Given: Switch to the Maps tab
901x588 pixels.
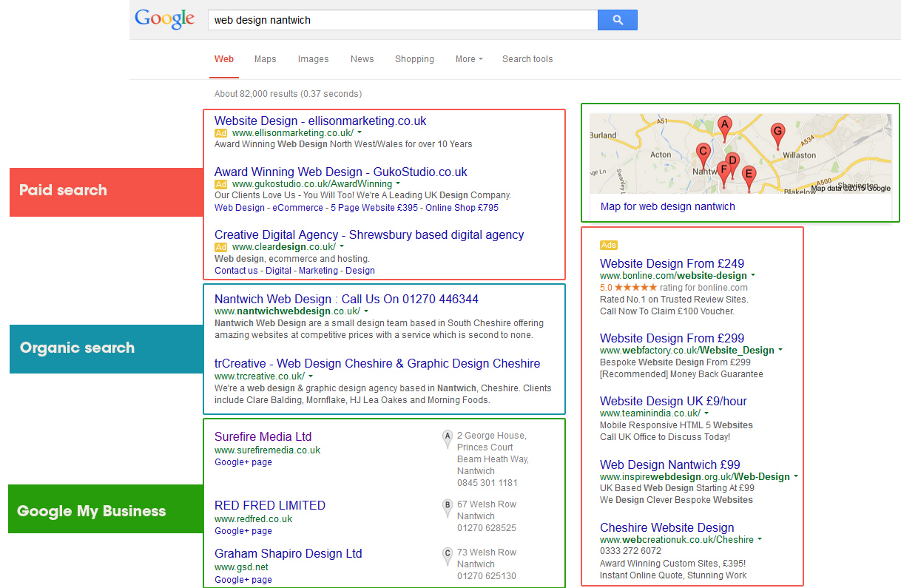Looking at the screenshot, I should click(265, 59).
